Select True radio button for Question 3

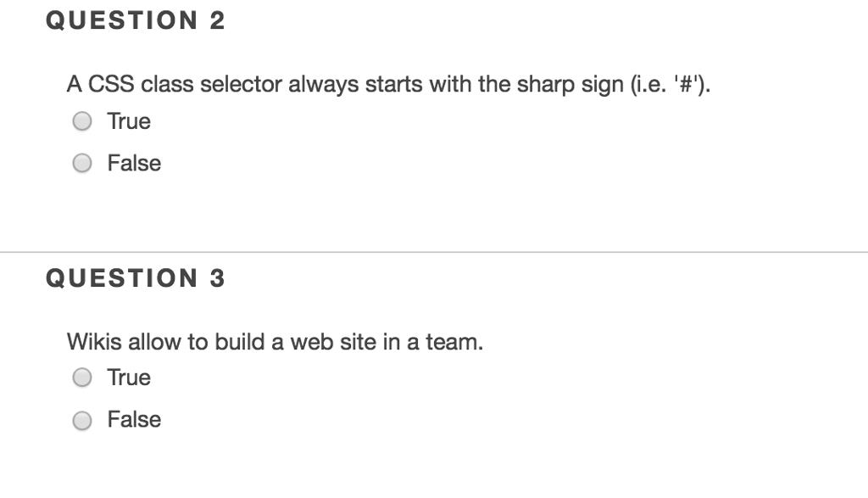tap(82, 378)
